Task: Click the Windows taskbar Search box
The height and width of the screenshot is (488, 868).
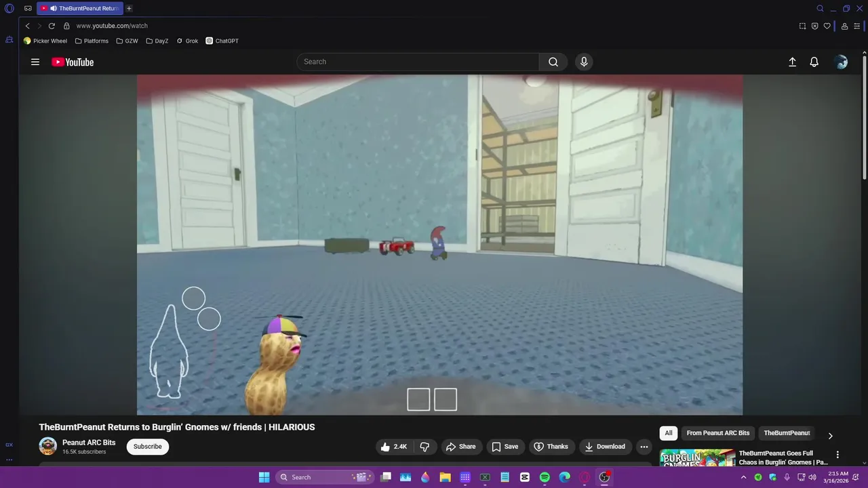Action: pos(325,477)
